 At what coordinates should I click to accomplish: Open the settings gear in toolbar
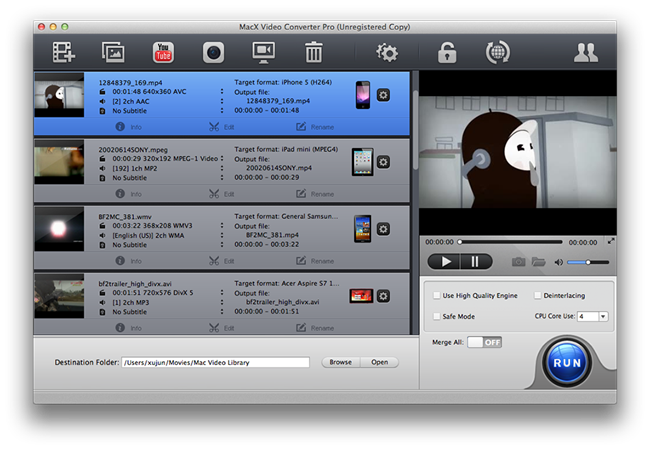386,52
